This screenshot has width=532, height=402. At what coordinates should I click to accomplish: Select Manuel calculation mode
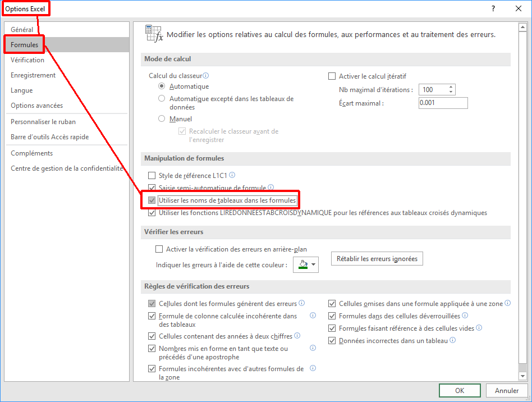(162, 119)
